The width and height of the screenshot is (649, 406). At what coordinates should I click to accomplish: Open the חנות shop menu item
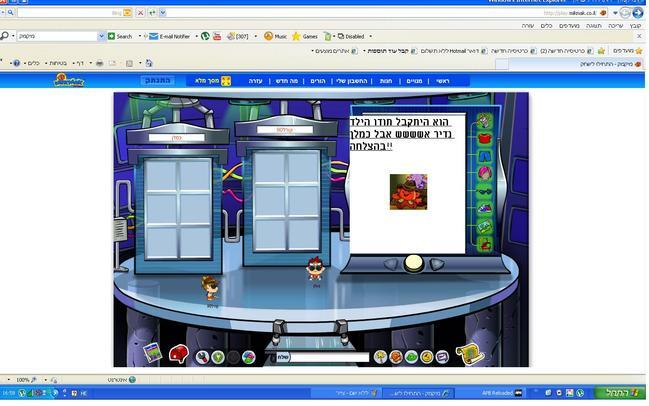(x=386, y=81)
